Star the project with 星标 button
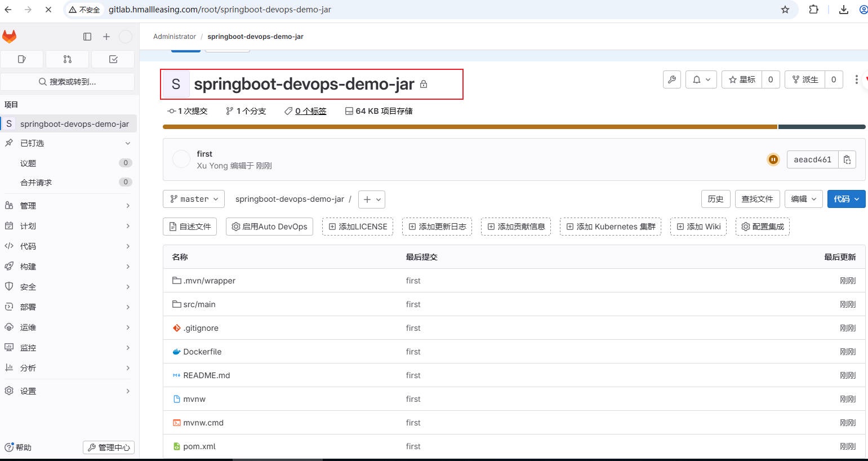The height and width of the screenshot is (461, 868). 742,79
